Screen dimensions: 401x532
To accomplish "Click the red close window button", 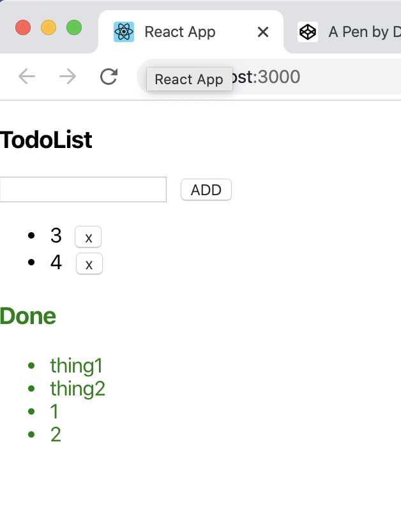I will pos(23,27).
